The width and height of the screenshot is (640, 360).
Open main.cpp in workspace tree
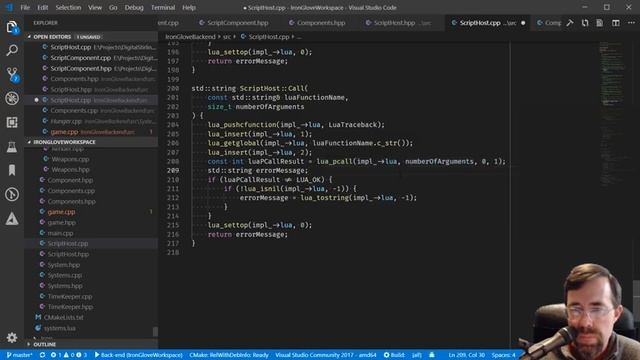[x=91, y=233]
